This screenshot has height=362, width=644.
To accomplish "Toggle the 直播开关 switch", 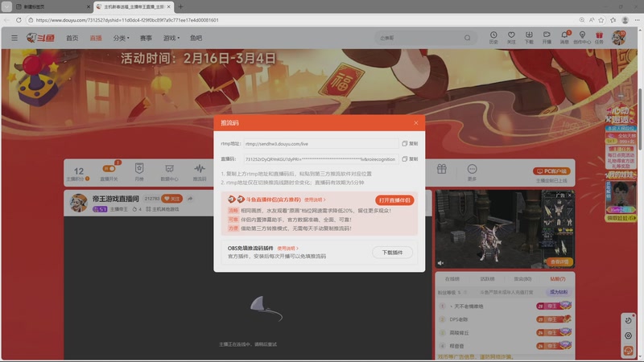I will point(109,169).
